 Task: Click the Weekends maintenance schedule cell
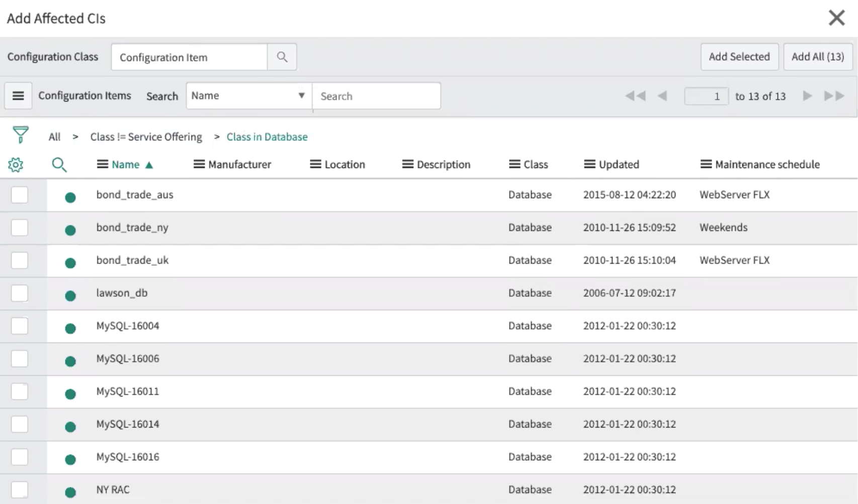[723, 227]
